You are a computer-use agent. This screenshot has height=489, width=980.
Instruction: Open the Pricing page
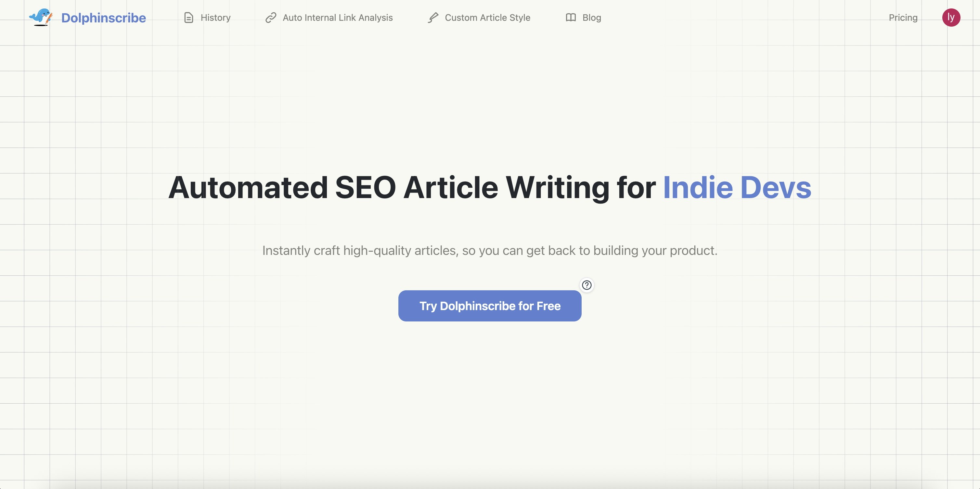click(x=903, y=18)
